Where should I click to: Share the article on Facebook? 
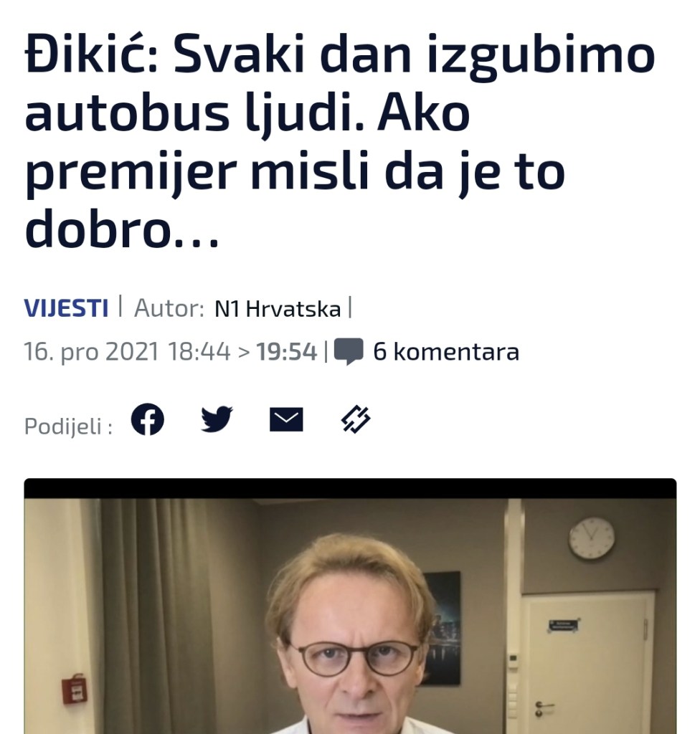point(147,419)
